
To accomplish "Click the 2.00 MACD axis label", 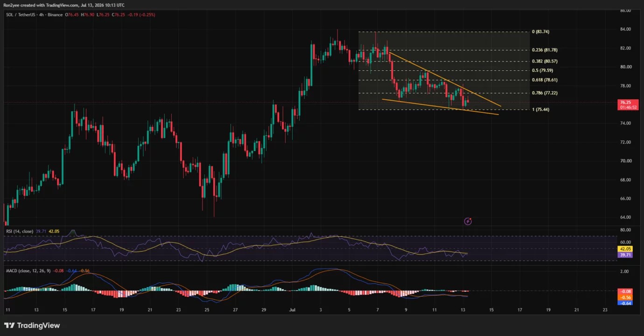I will (624, 271).
